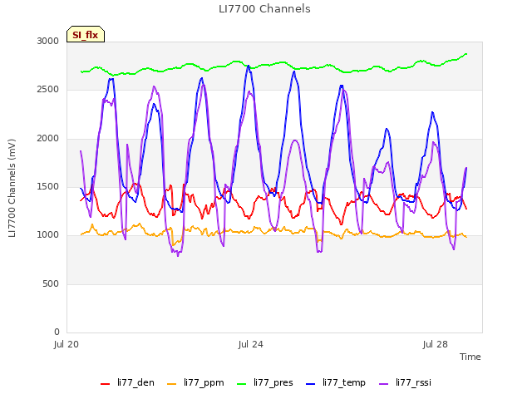Click the 1500 y-axis tick label
Viewport: 532px width, 399px height.
point(48,186)
